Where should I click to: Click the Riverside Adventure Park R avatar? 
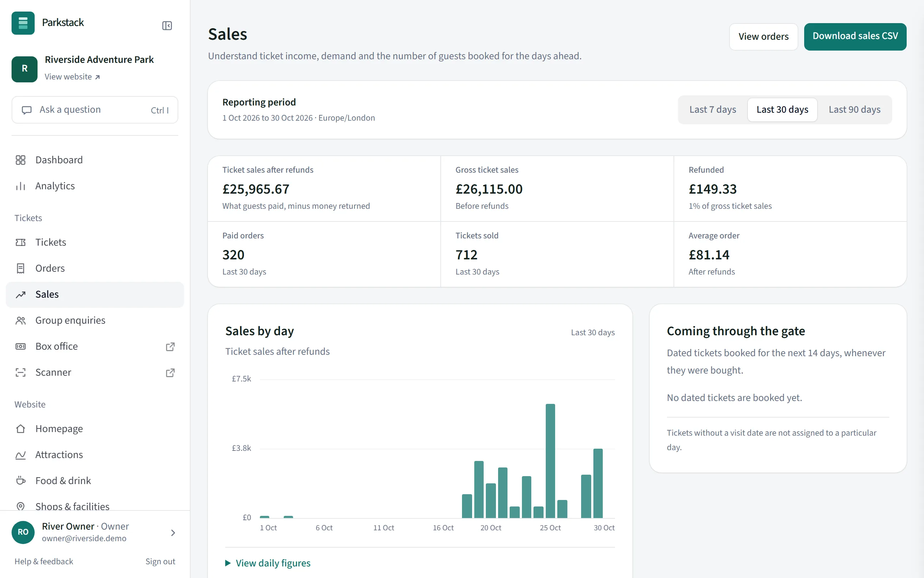25,69
